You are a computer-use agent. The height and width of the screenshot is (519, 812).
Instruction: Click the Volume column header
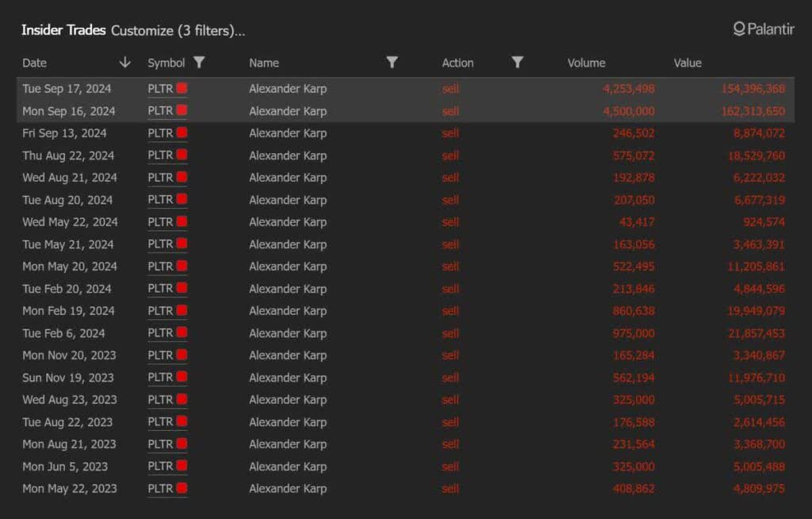tap(586, 63)
